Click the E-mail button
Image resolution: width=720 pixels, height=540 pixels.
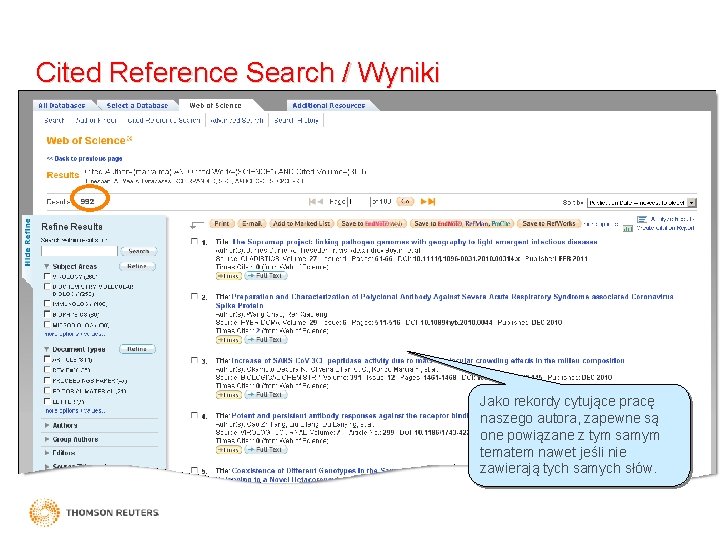point(252,224)
